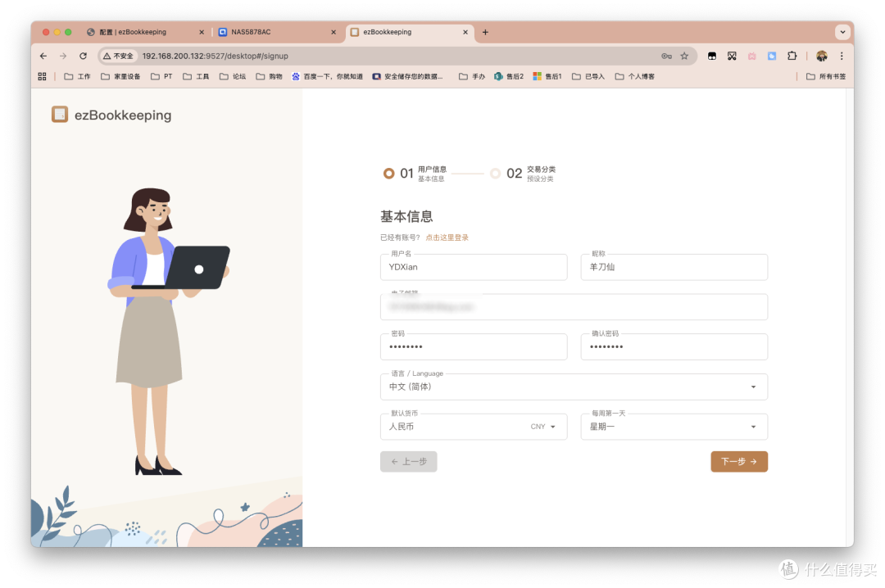Focus the 用户名 input field
This screenshot has height=588, width=885.
tap(474, 267)
